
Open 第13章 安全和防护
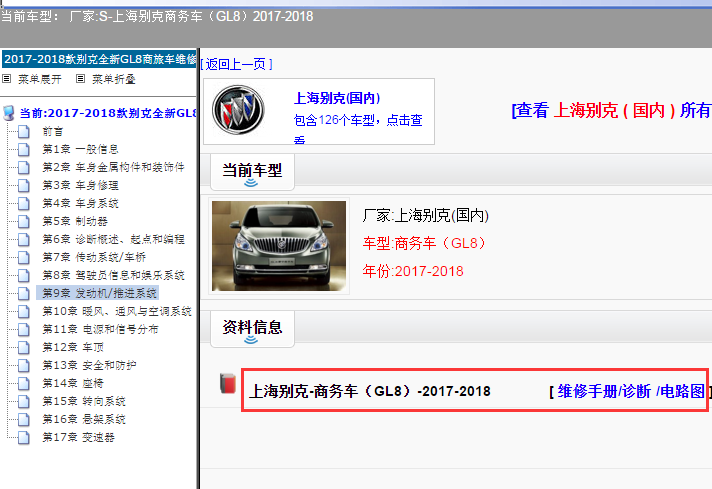point(89,366)
